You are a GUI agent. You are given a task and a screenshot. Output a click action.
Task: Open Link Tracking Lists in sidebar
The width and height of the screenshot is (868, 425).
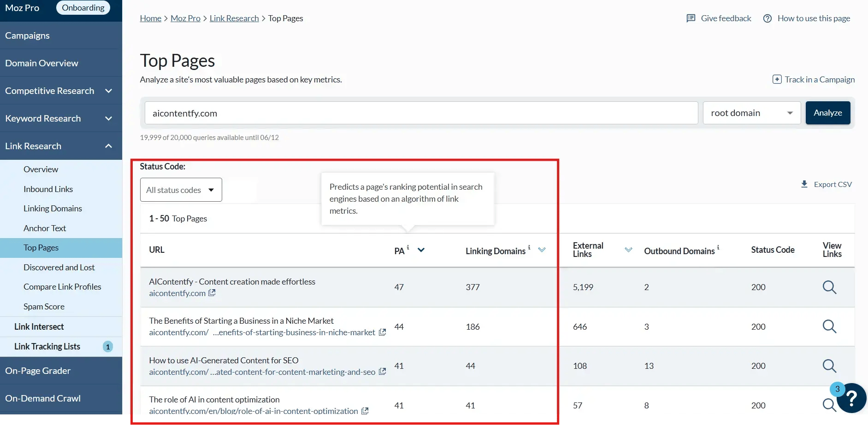click(47, 347)
